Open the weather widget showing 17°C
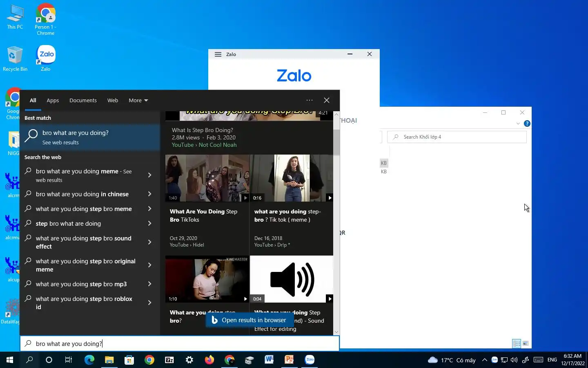 [452, 360]
